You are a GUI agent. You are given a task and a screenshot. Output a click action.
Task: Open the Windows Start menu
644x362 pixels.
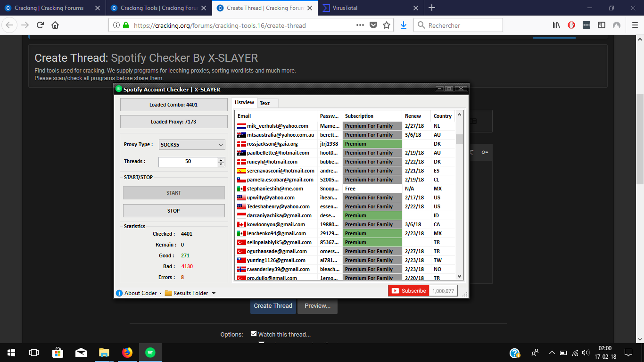[x=11, y=353]
